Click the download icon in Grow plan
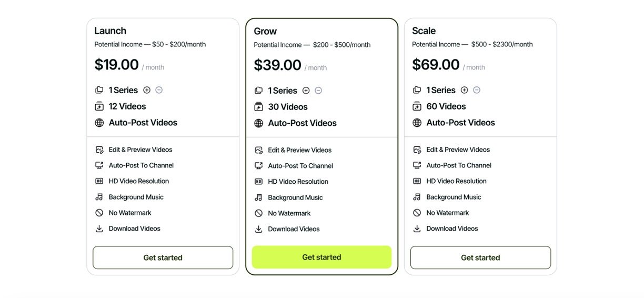644x298 pixels. click(x=258, y=229)
